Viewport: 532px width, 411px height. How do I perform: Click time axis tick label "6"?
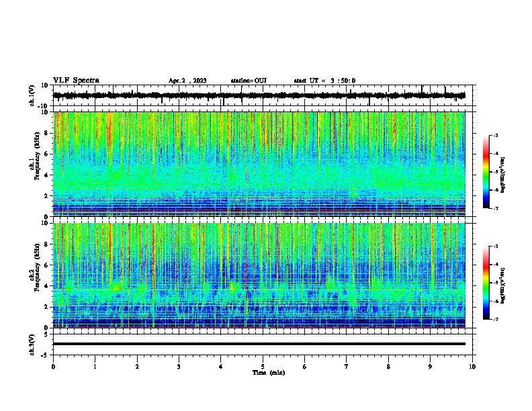pos(305,367)
